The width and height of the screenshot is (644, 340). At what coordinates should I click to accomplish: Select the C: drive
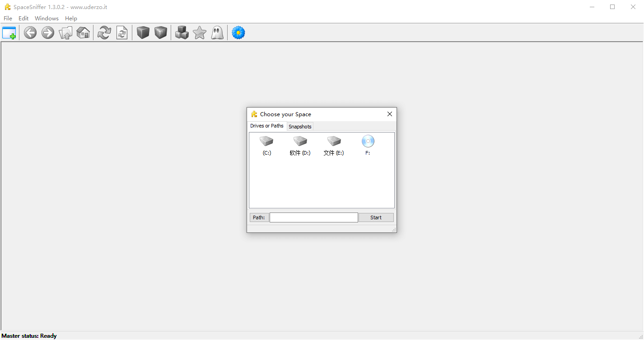tap(266, 146)
